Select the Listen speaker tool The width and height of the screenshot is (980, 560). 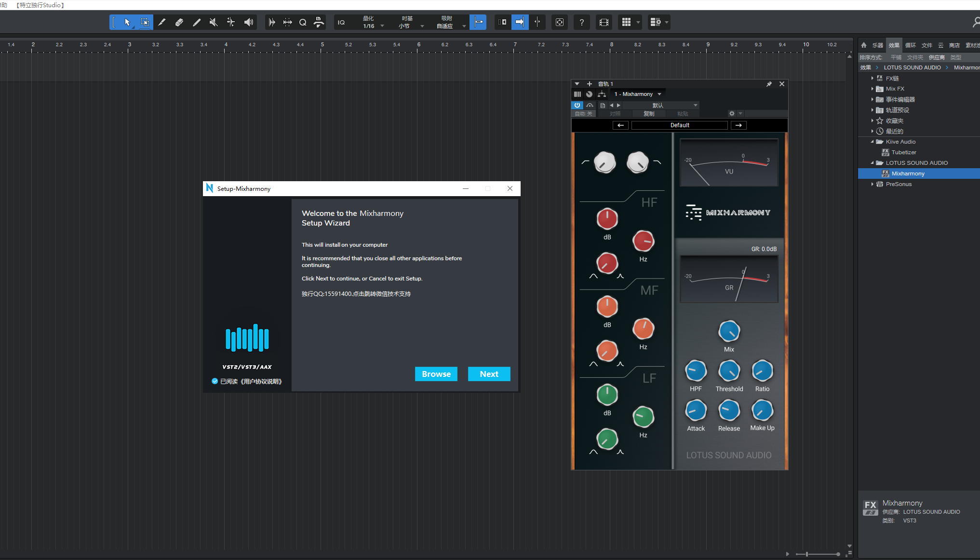click(x=248, y=22)
